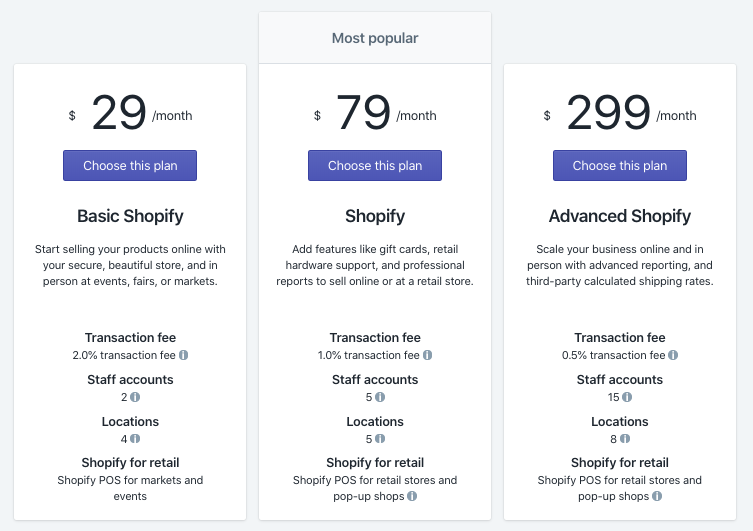Choose the $79 Shopify plan

click(375, 166)
